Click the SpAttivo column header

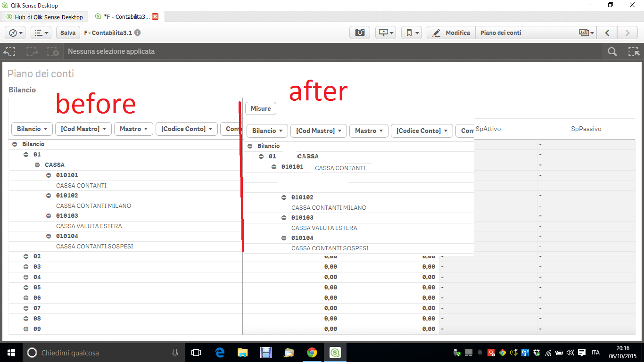pos(488,129)
